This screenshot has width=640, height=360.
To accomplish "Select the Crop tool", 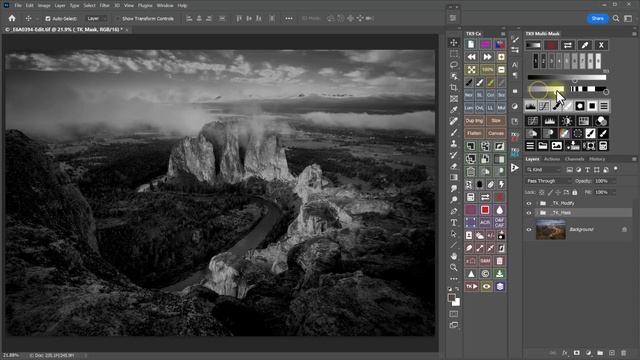I will pyautogui.click(x=454, y=87).
